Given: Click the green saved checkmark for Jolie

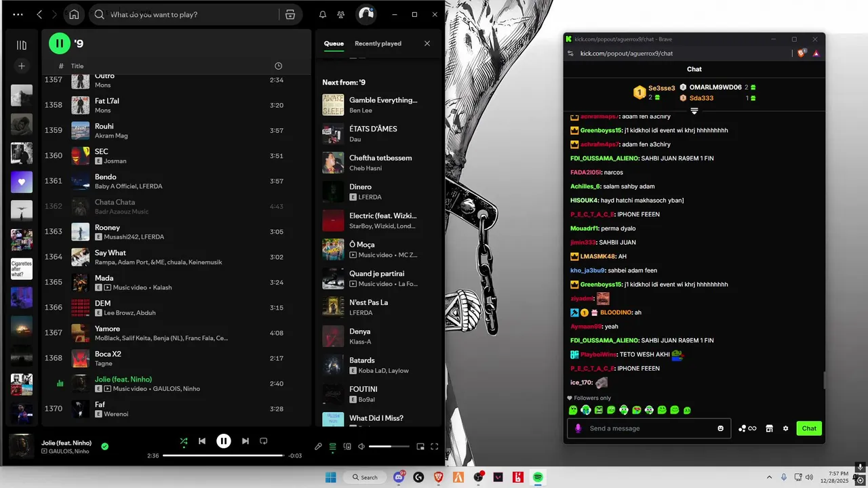Looking at the screenshot, I should (x=104, y=447).
